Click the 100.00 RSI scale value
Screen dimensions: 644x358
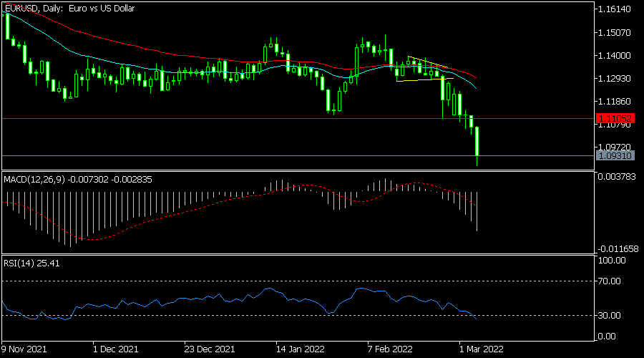coord(612,261)
